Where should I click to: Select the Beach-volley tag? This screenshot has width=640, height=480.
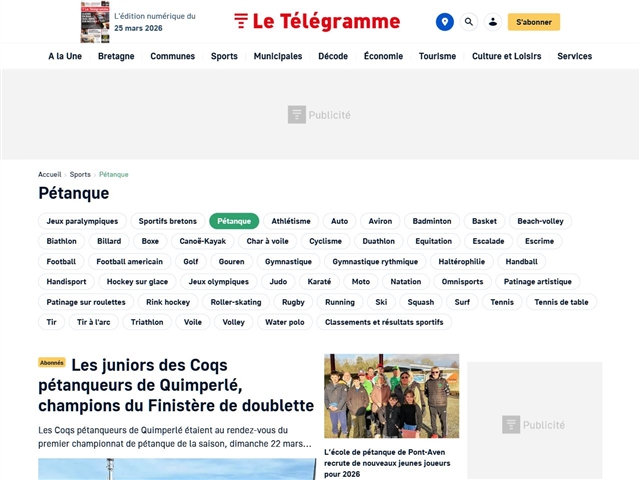(x=540, y=221)
